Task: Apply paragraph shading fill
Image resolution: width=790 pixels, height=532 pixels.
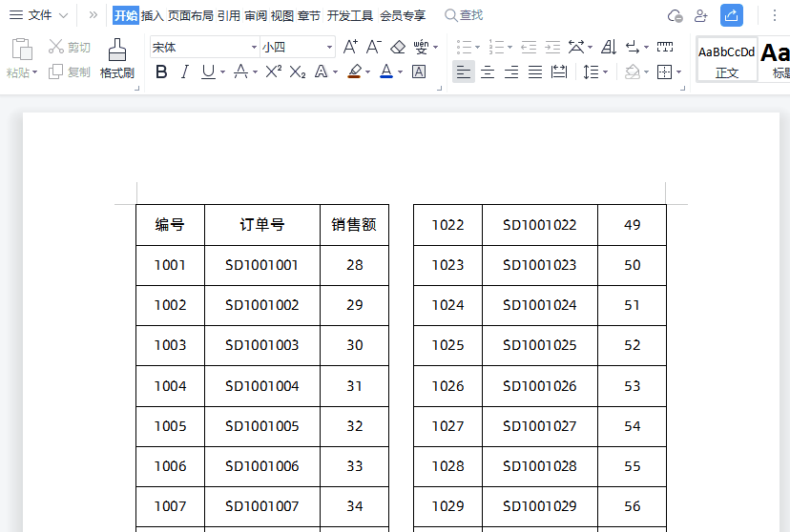Action: coord(633,72)
